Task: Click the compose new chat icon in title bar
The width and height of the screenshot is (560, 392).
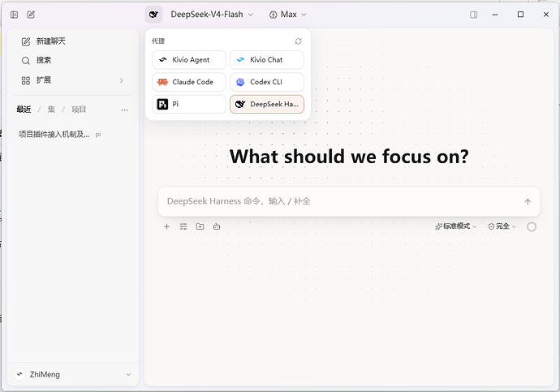Action: [31, 15]
